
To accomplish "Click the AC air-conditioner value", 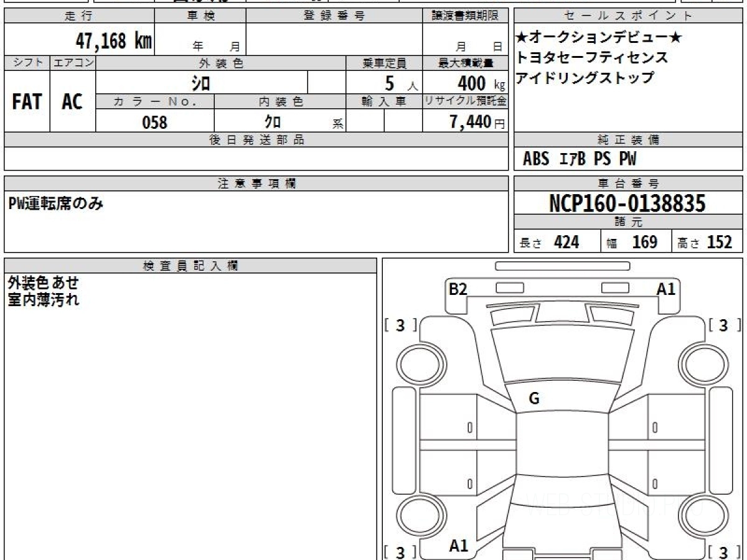I will pyautogui.click(x=72, y=101).
